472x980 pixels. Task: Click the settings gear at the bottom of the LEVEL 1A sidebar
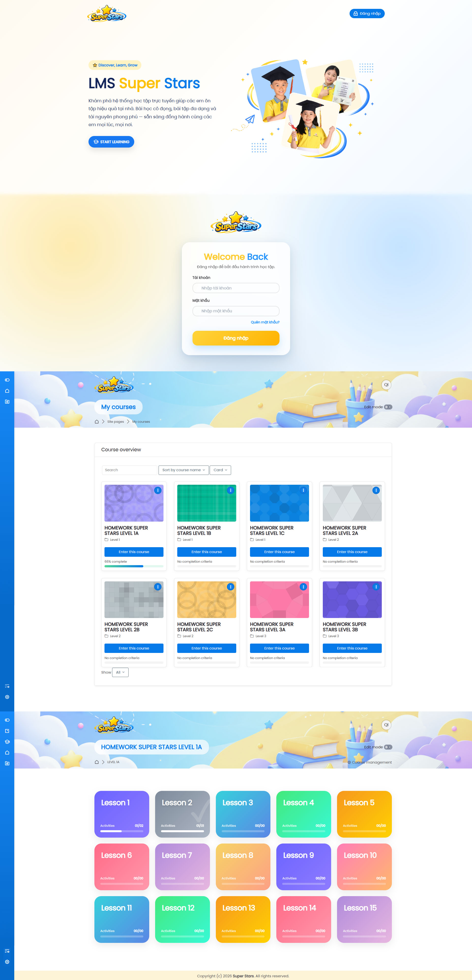[x=7, y=962]
